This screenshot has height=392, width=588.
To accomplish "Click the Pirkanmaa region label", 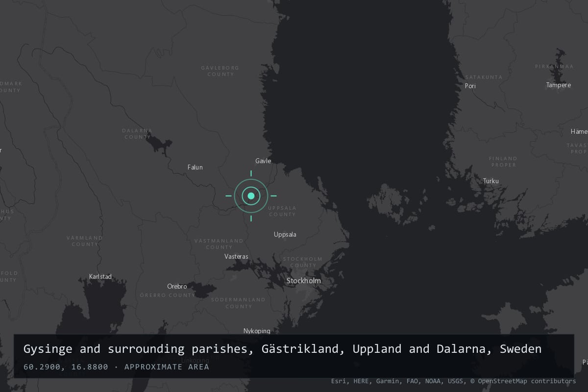I will pyautogui.click(x=554, y=66).
